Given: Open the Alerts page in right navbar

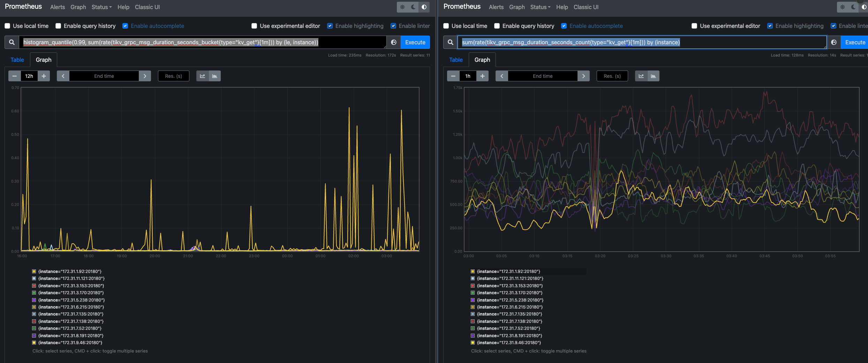Looking at the screenshot, I should coord(496,7).
